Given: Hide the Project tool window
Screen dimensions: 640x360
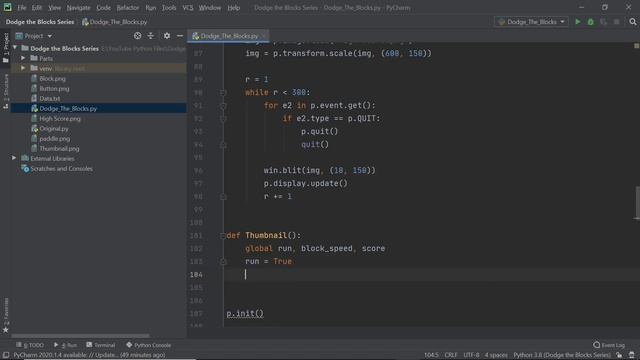Looking at the screenshot, I should pos(180,36).
